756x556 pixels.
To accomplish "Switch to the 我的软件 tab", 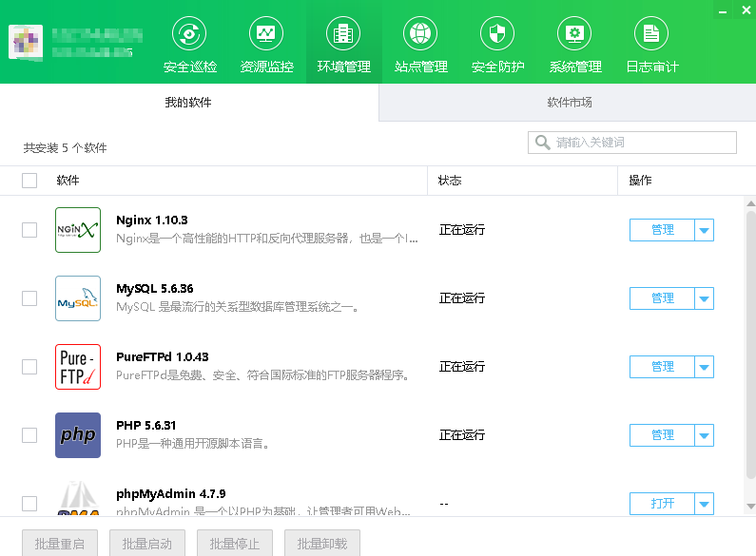I will click(188, 102).
